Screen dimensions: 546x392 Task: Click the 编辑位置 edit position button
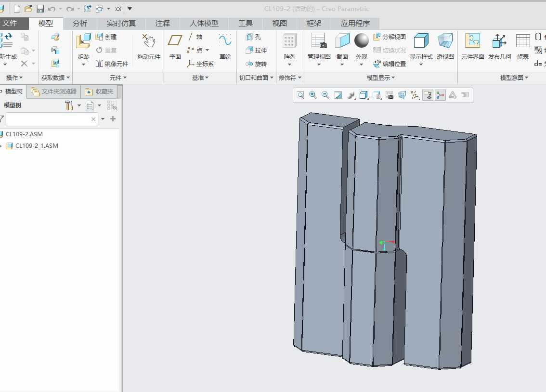(390, 64)
